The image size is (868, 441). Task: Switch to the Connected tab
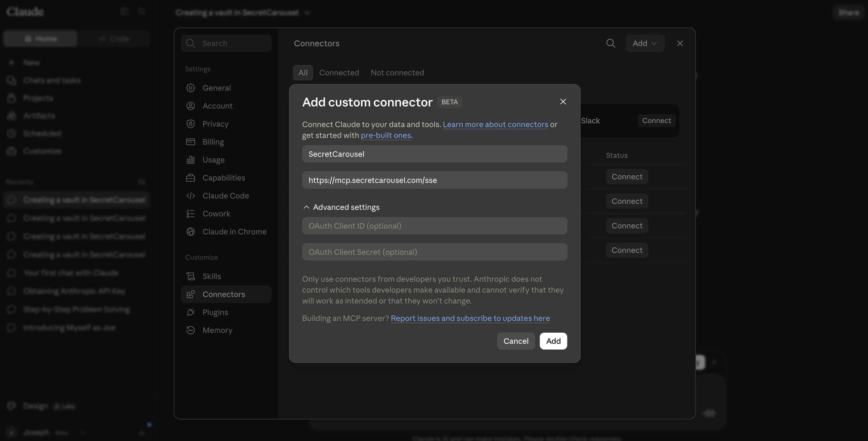click(339, 73)
